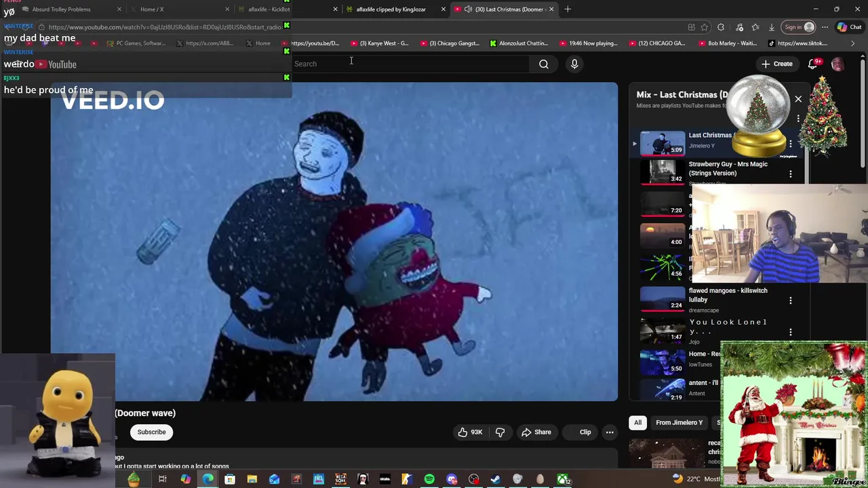Viewport: 868px width, 488px height.
Task: Open Chicago Gangst bookmark
Action: click(x=450, y=43)
